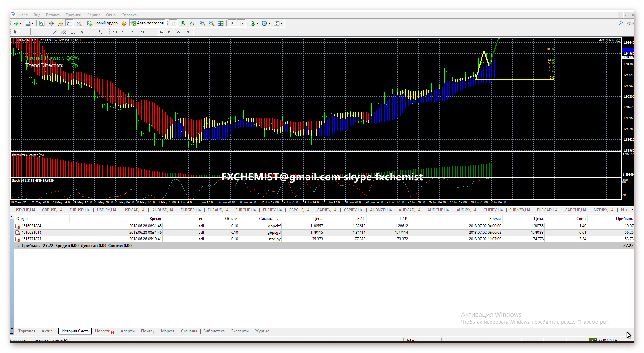644x353 pixels.
Task: Open the Справка menu
Action: click(129, 15)
